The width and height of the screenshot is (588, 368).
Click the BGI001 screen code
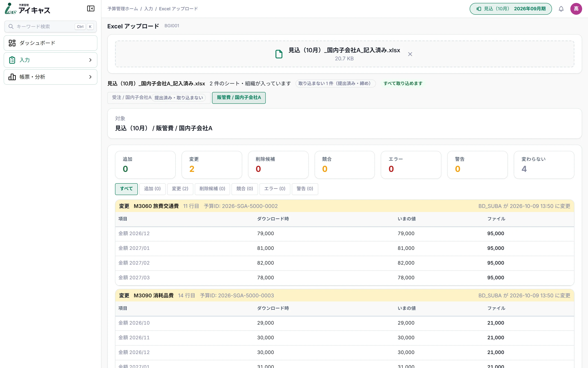coord(172,26)
